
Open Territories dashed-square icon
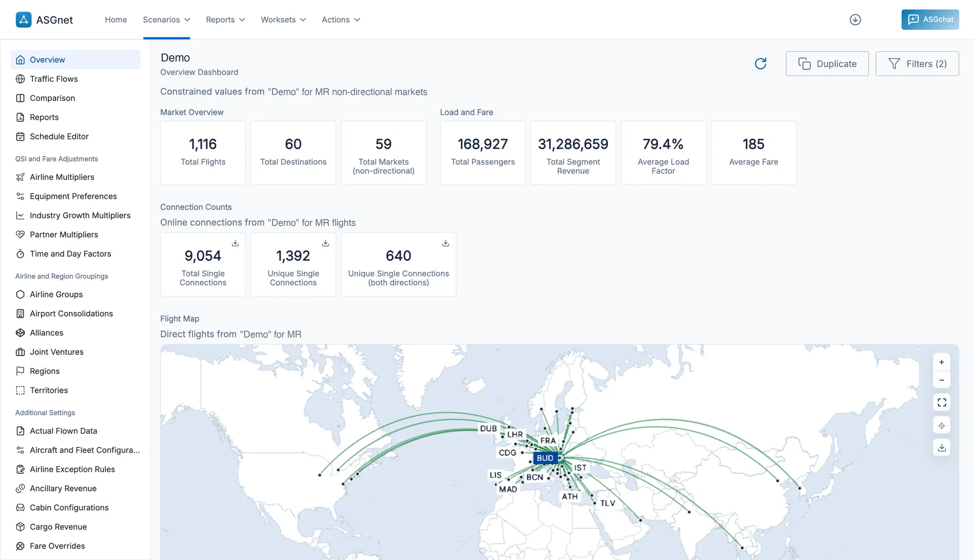[20, 390]
